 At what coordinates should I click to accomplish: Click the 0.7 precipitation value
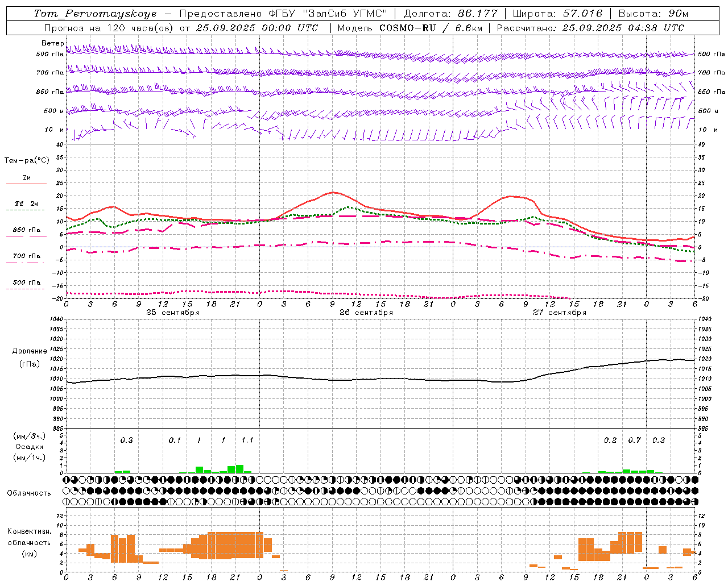(x=635, y=440)
